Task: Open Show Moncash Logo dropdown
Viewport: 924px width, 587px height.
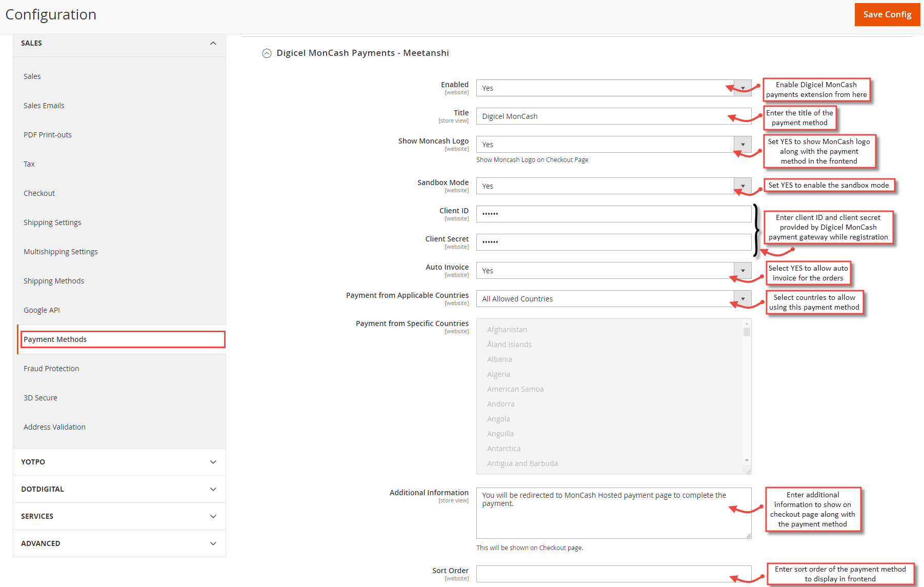Action: [x=614, y=145]
